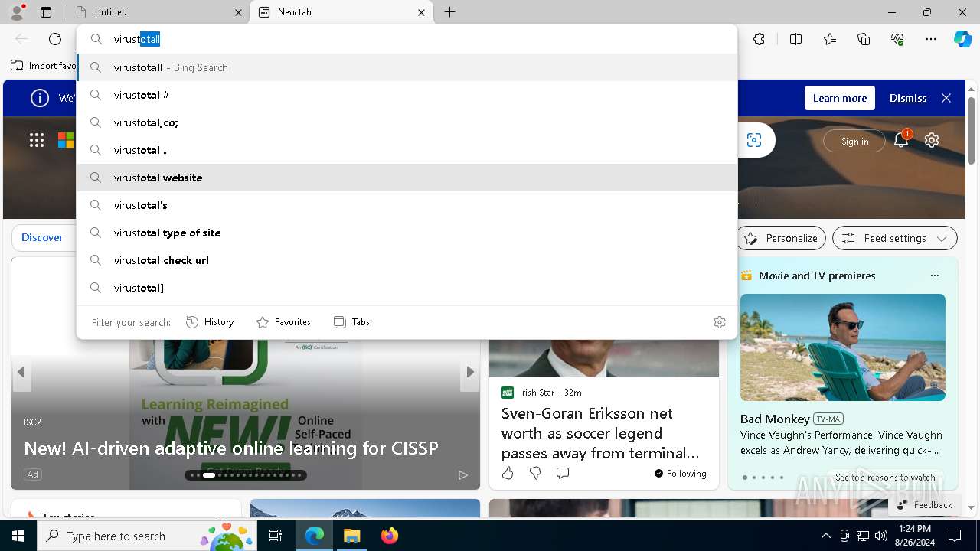This screenshot has height=551, width=980.
Task: Filter search by History
Action: (210, 322)
